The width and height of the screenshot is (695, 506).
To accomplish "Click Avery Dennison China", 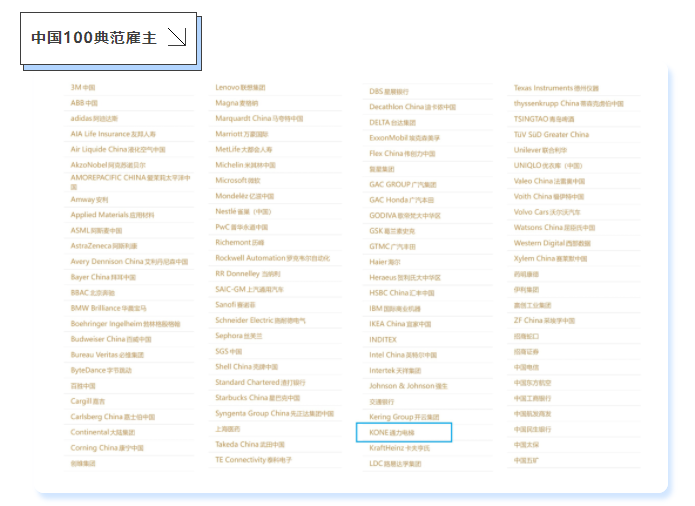I will (x=129, y=261).
